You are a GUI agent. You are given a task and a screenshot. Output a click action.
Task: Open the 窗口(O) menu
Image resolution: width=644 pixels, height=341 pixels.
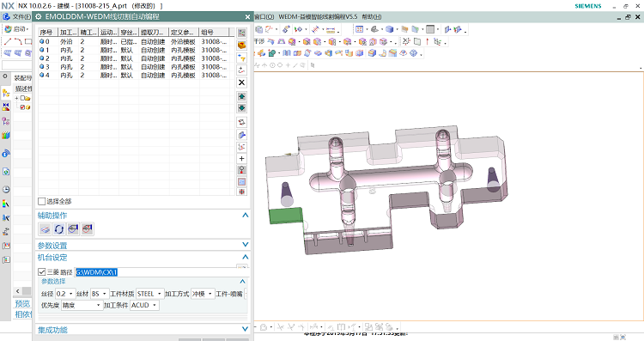coord(264,17)
